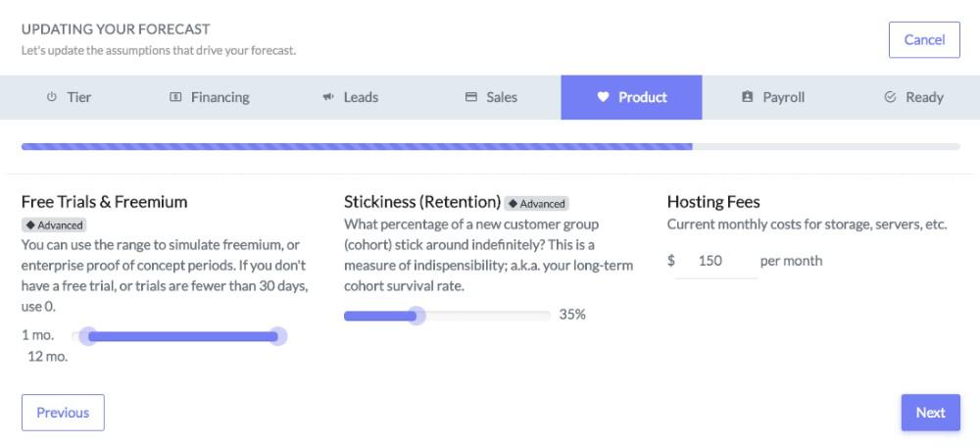Click the Stickiness retention slider handle
The width and height of the screenshot is (980, 447).
(x=416, y=316)
